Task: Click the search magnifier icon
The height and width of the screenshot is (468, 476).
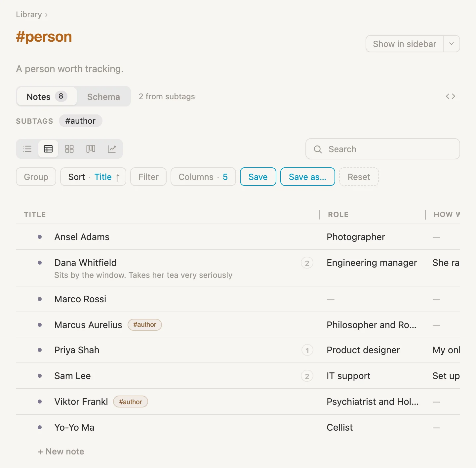Action: tap(318, 149)
